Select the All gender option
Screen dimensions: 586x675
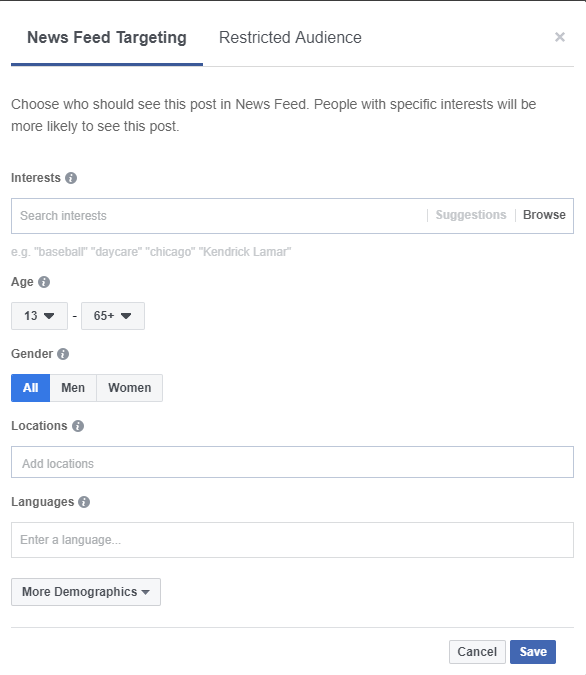click(x=31, y=388)
